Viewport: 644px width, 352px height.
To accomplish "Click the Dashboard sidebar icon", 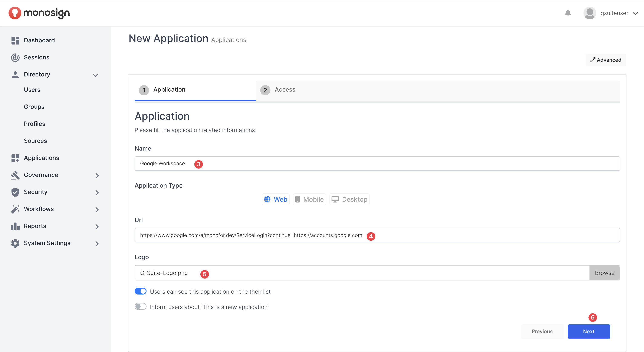I will 15,40.
